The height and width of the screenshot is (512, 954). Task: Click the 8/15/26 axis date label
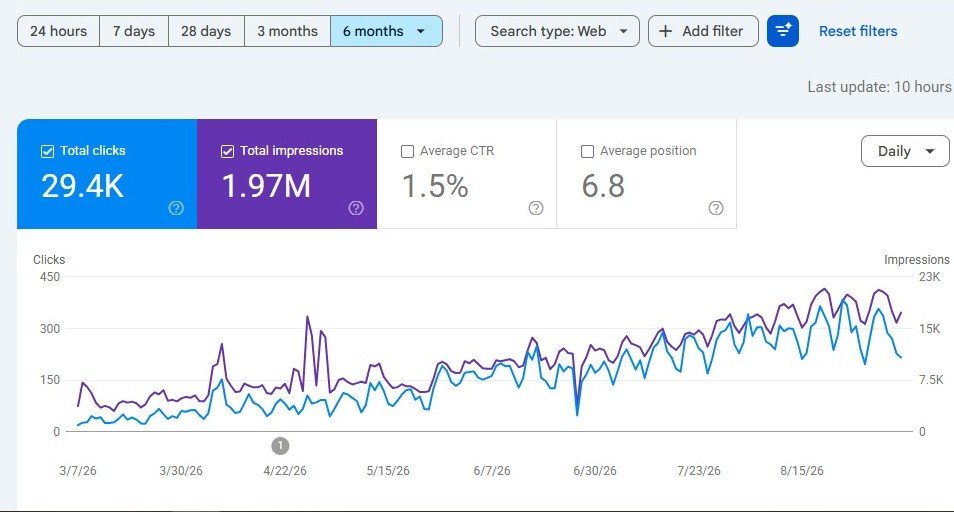[x=802, y=471]
